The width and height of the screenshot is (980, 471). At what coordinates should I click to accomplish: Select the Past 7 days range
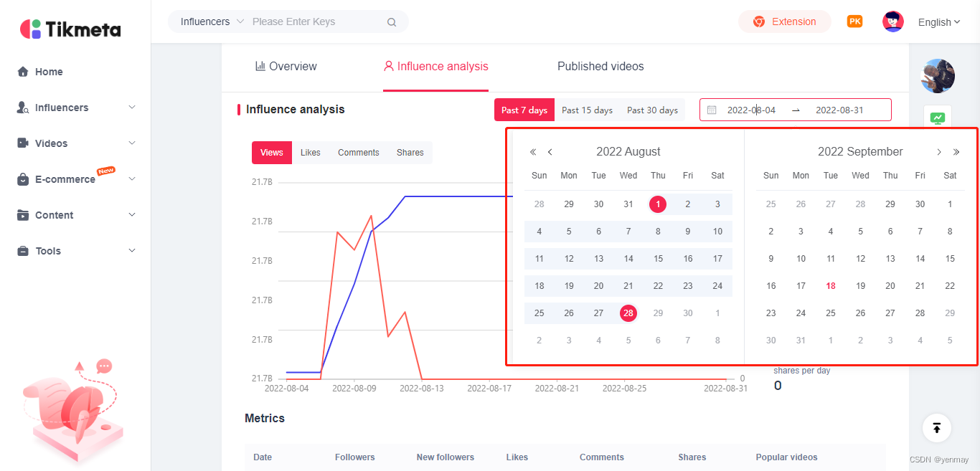[524, 110]
